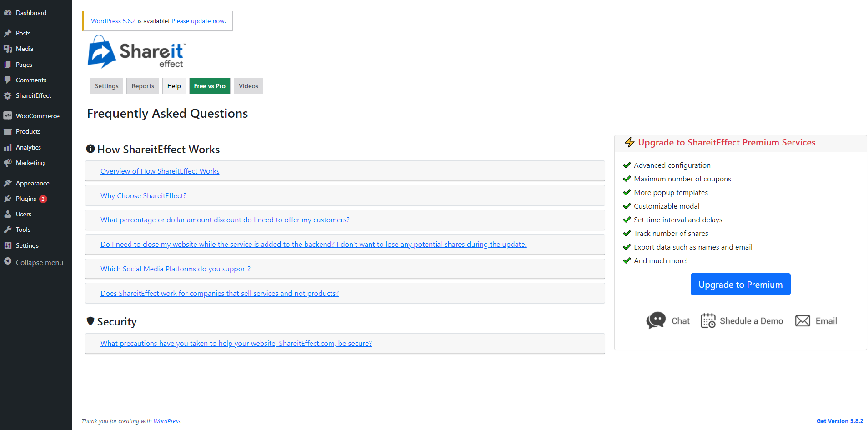Open the Free vs Pro tab

(x=210, y=86)
